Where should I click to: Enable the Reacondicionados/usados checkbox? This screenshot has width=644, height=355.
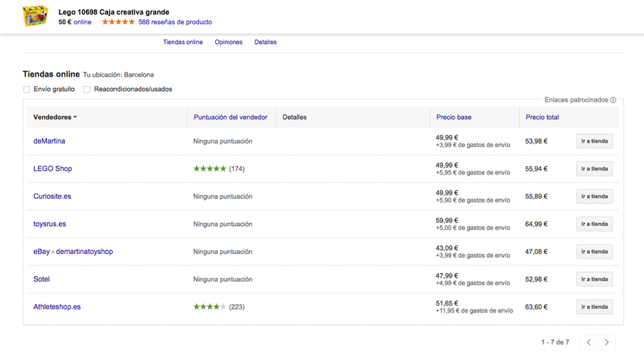[x=86, y=90]
